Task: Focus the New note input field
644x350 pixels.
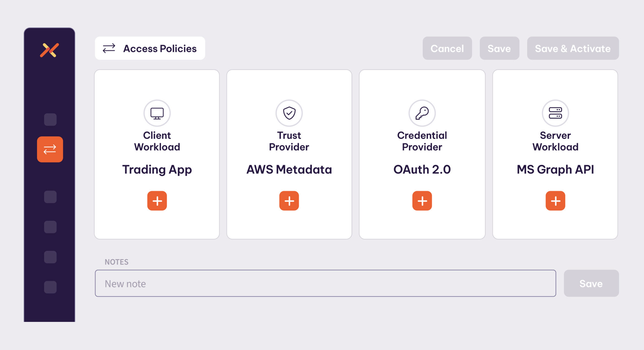Action: pos(325,284)
